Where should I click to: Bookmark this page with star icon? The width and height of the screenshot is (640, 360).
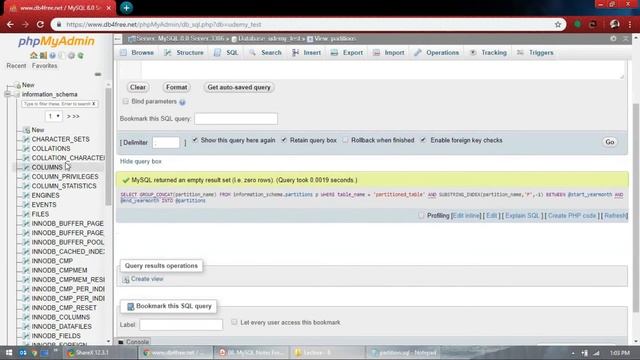tap(558, 24)
